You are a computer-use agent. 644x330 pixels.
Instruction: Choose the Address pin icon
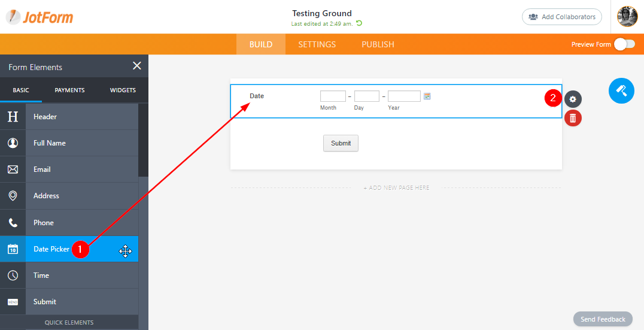point(13,196)
